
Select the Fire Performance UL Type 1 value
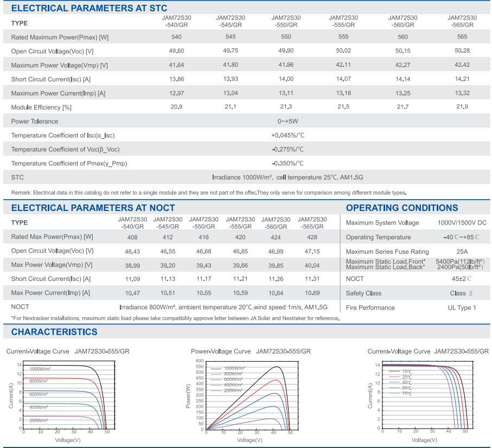coord(462,308)
